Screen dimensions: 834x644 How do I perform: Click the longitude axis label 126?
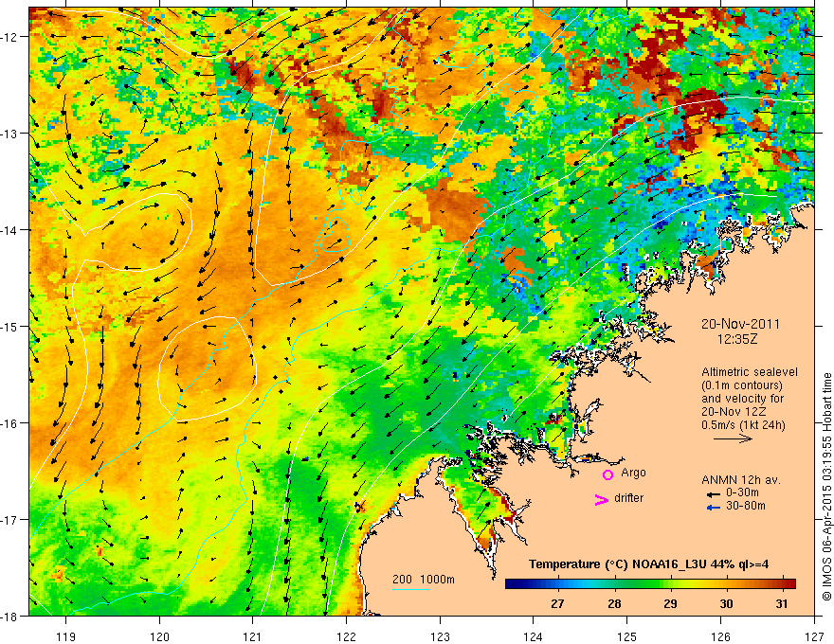(x=720, y=636)
